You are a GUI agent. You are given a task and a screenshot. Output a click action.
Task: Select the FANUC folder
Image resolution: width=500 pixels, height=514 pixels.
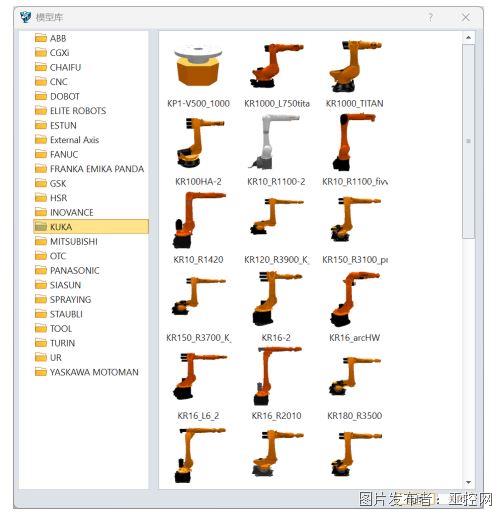click(56, 154)
